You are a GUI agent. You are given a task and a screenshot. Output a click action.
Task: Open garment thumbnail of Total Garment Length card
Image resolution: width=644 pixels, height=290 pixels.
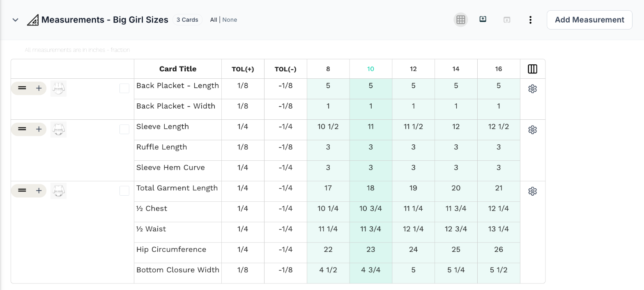(x=58, y=191)
